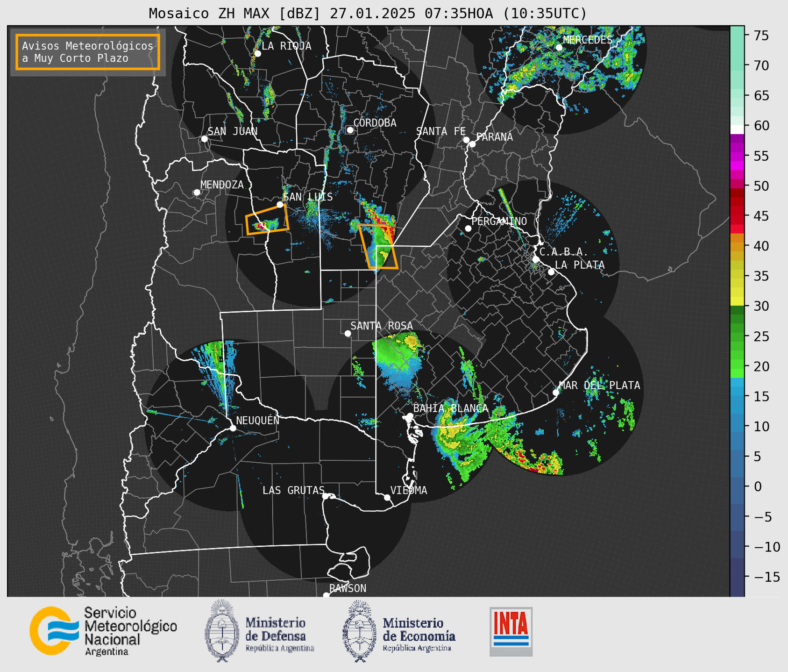Click the SAN JUAN city marker dot
Viewport: 788px width, 672px height.
(204, 139)
